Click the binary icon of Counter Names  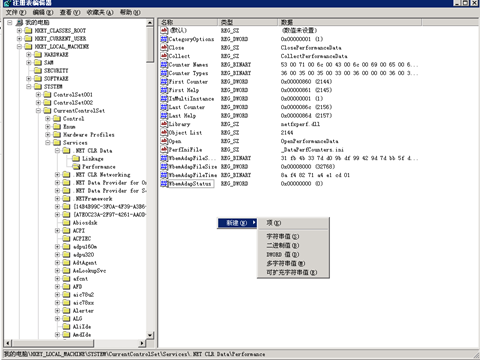164,64
